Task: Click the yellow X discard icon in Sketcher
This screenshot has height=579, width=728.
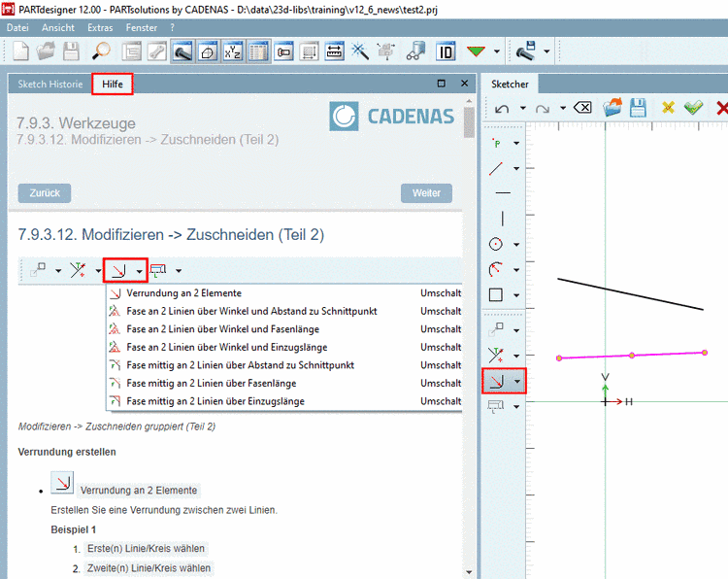Action: (668, 108)
